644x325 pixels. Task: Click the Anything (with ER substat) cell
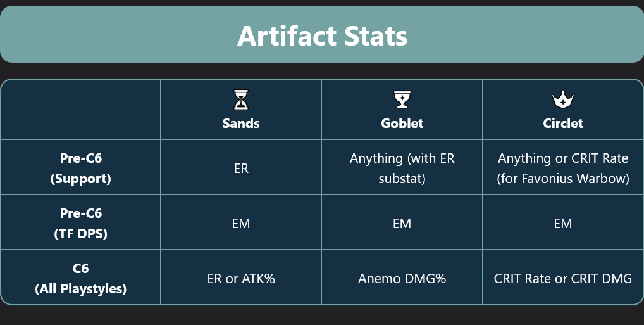click(402, 168)
